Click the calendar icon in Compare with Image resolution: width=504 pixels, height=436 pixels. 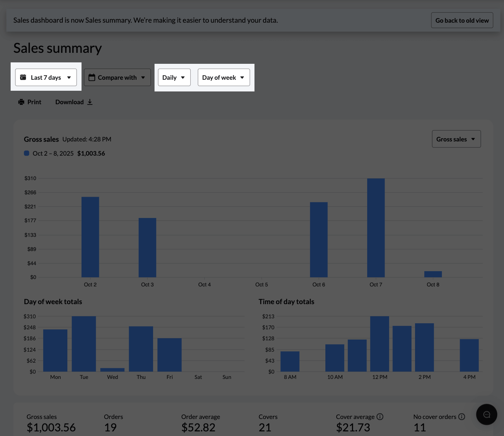click(92, 77)
